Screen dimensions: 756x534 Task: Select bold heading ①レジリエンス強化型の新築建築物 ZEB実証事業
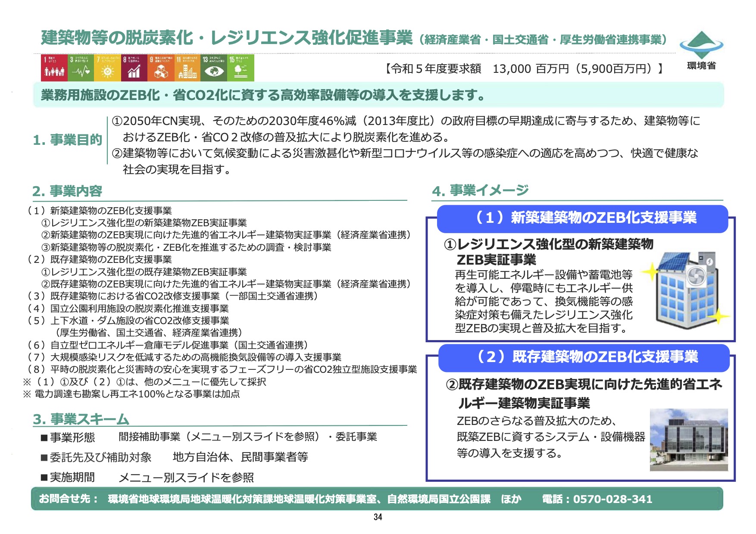click(549, 252)
